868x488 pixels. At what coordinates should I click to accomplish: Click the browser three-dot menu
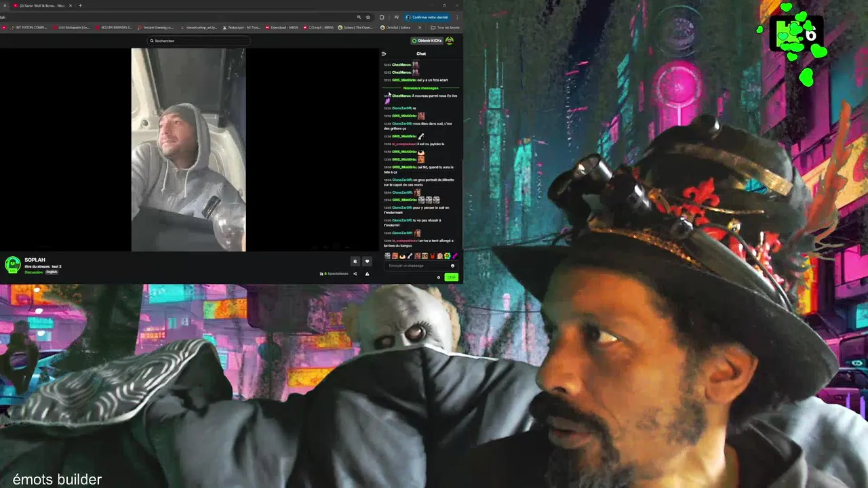pos(456,17)
